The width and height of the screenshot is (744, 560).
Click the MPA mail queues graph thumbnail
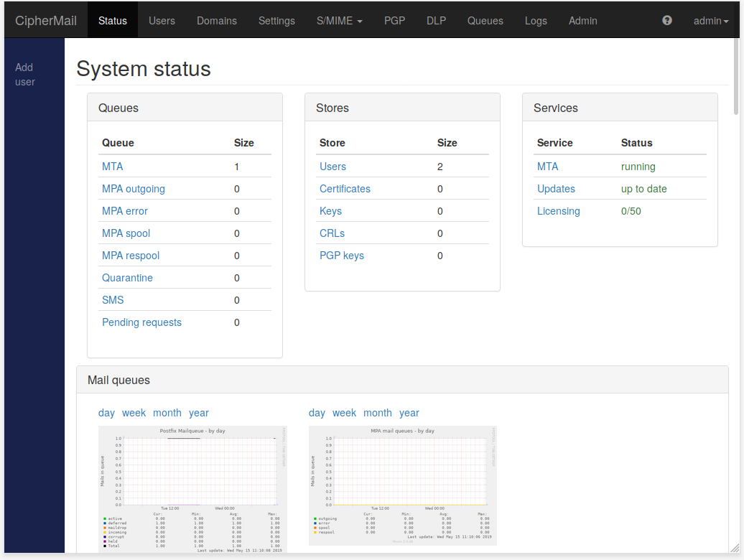[x=403, y=485]
